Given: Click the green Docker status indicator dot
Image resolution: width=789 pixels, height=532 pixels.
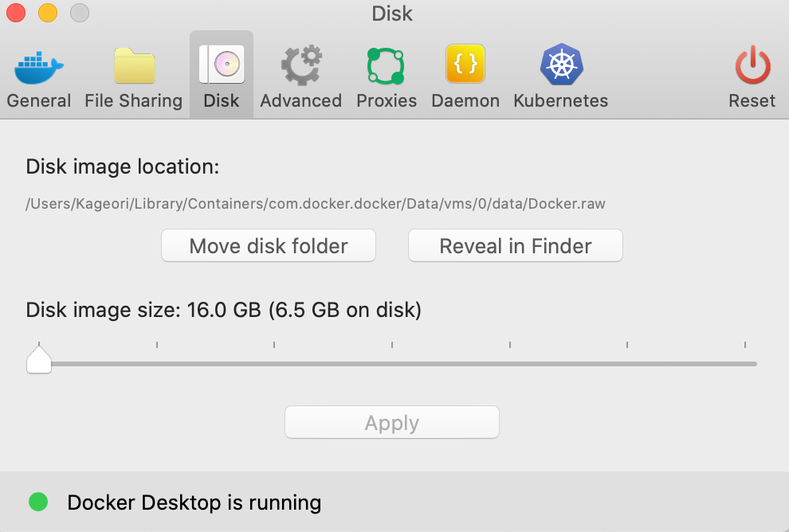Looking at the screenshot, I should pos(38,502).
